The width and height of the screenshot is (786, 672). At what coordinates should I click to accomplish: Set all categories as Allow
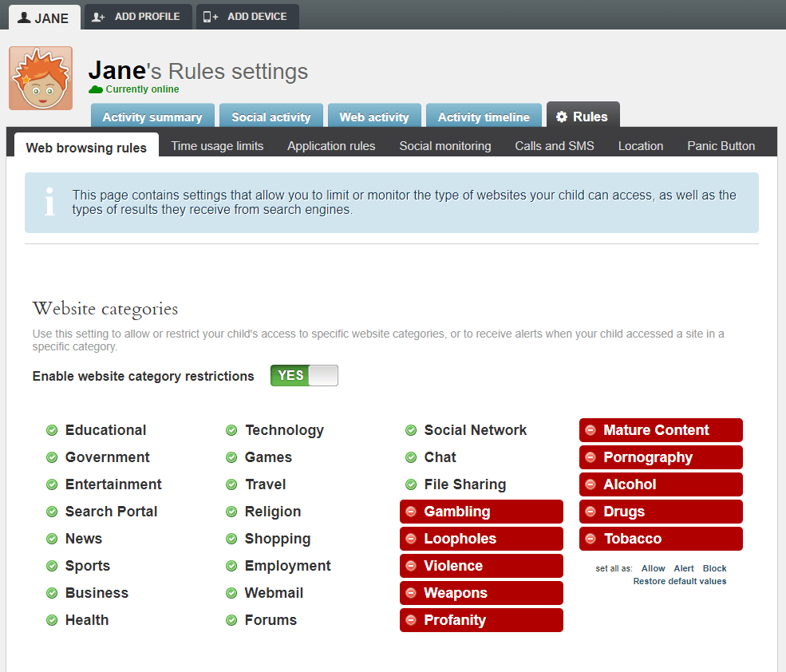(654, 568)
